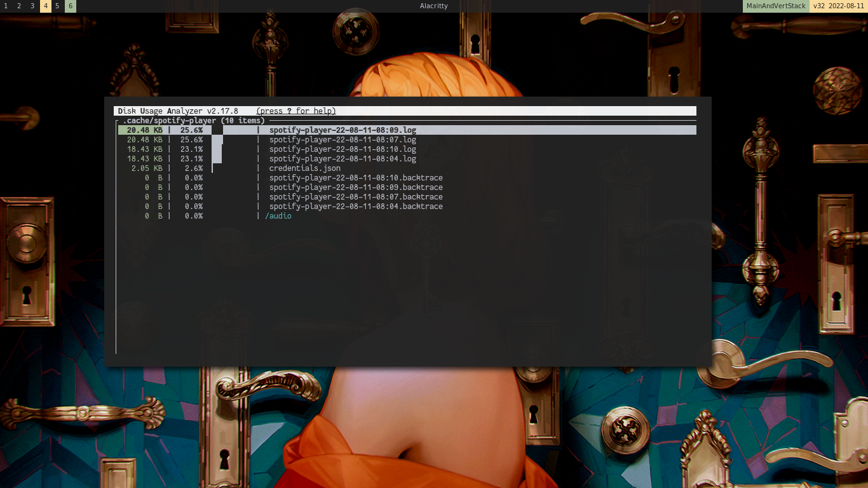Image resolution: width=868 pixels, height=488 pixels.
Task: Select spotify-player-22-08-11-08:09.log row
Action: pyautogui.click(x=407, y=130)
